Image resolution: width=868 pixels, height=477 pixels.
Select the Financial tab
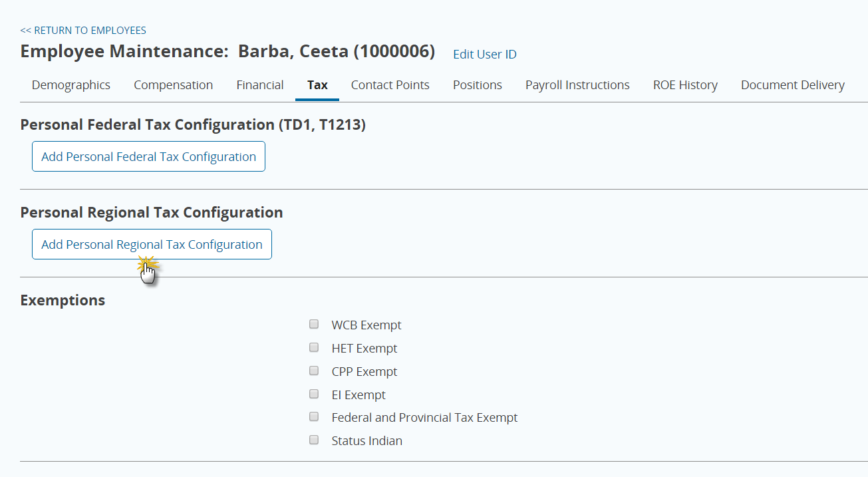(260, 85)
